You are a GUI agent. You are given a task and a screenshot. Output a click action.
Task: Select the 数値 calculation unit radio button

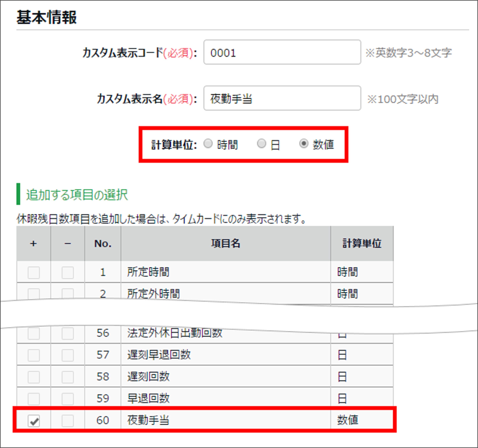click(304, 144)
